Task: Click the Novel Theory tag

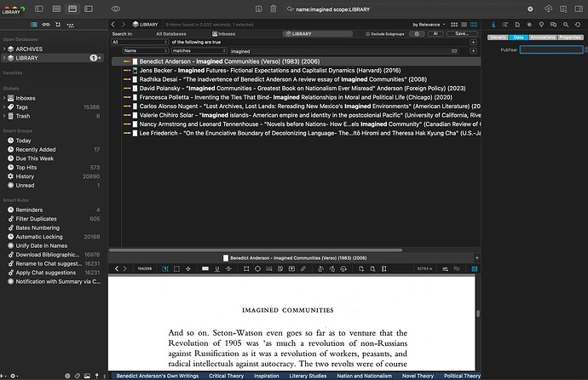Action: pos(418,376)
